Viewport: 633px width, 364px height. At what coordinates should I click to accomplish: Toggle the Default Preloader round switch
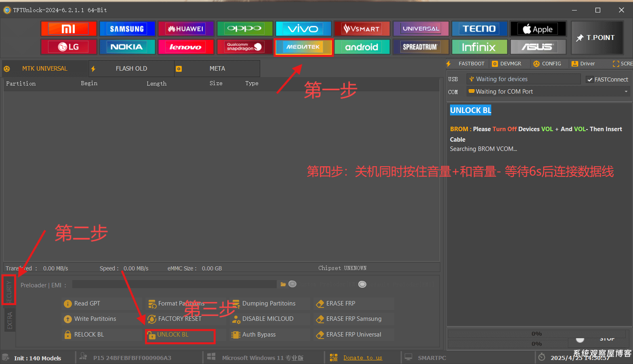coord(362,284)
